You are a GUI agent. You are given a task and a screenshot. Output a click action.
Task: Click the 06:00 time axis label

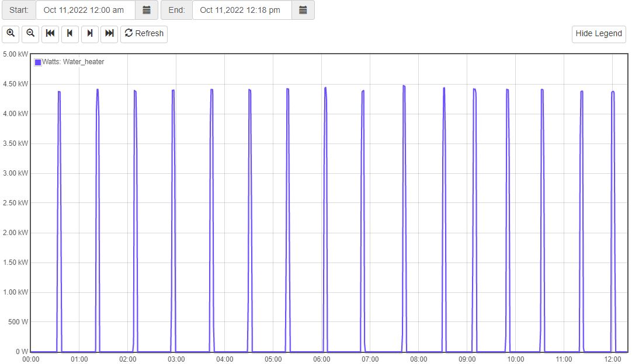coord(322,359)
